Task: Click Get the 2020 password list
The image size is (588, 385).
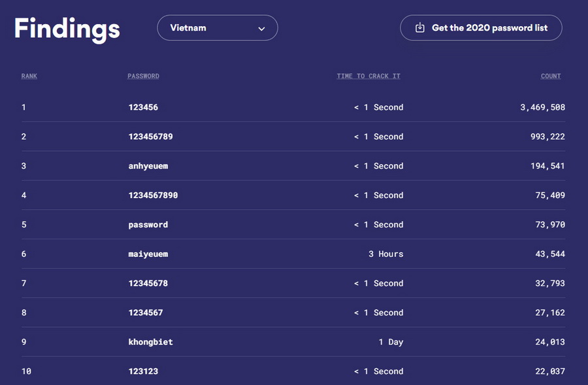Action: [481, 27]
